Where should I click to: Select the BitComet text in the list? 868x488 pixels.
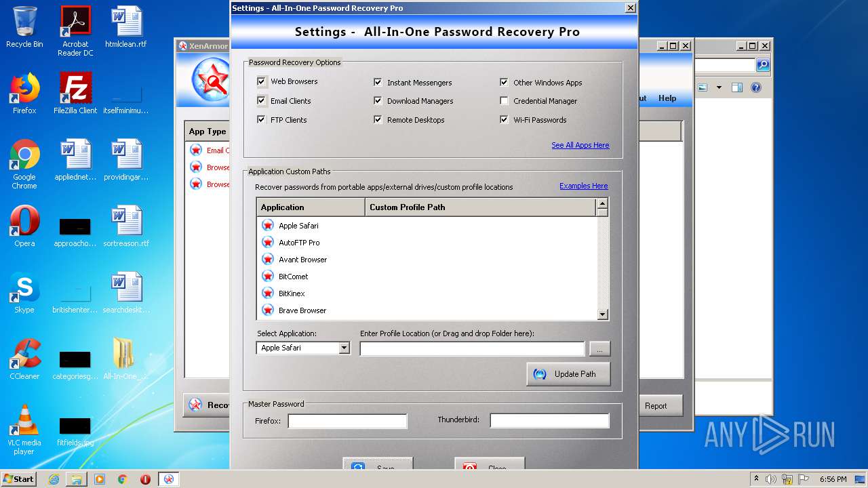tap(293, 277)
